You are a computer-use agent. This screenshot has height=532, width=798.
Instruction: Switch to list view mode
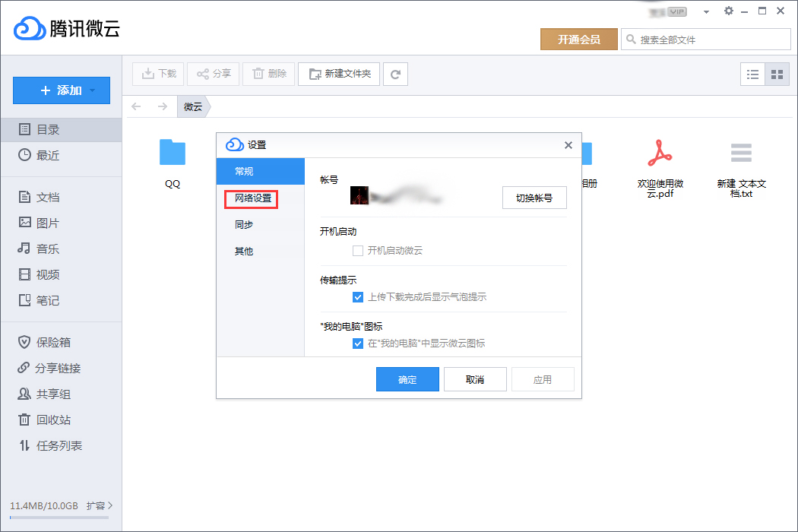(753, 74)
